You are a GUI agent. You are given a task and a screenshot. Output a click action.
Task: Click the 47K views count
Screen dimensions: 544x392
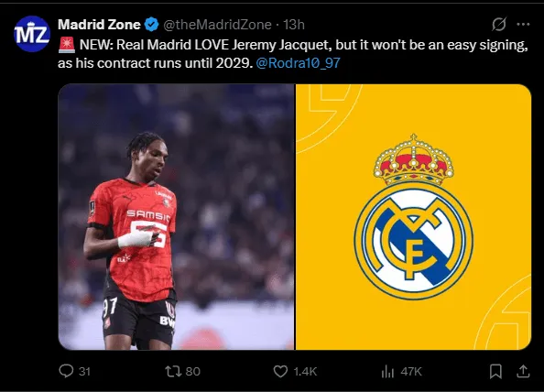[411, 372]
